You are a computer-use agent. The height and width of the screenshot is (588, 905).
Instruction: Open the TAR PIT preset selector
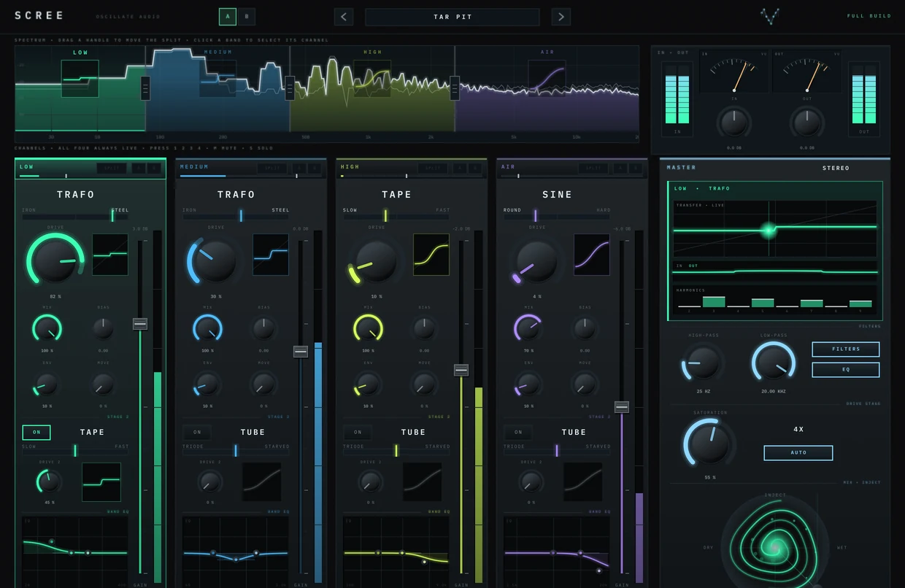pyautogui.click(x=452, y=17)
